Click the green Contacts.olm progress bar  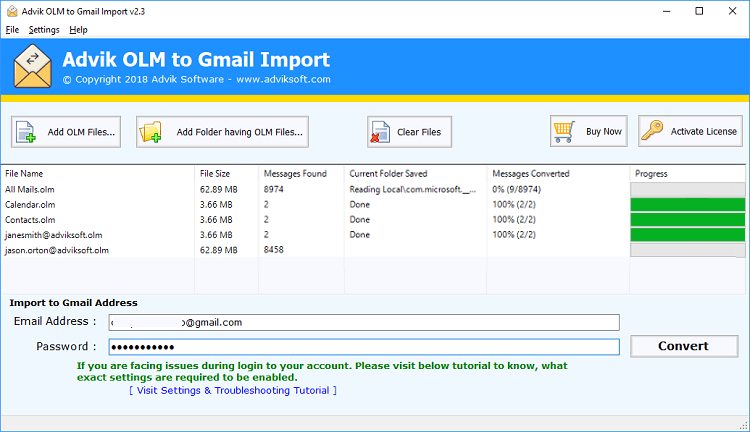pos(688,220)
